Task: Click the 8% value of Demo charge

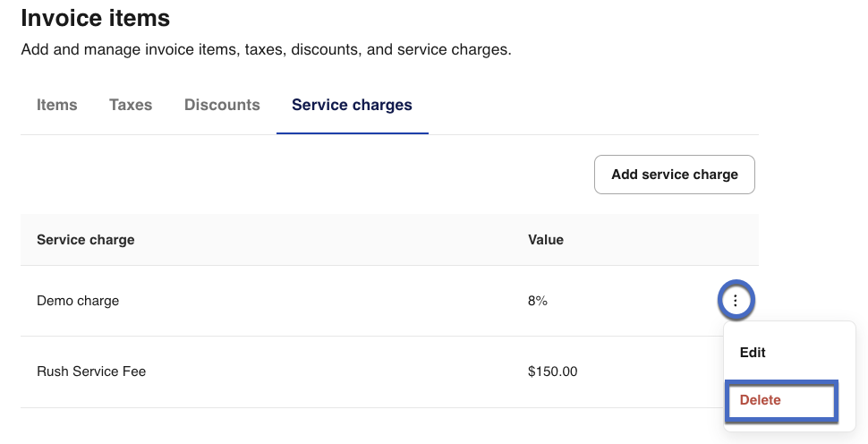Action: [538, 301]
